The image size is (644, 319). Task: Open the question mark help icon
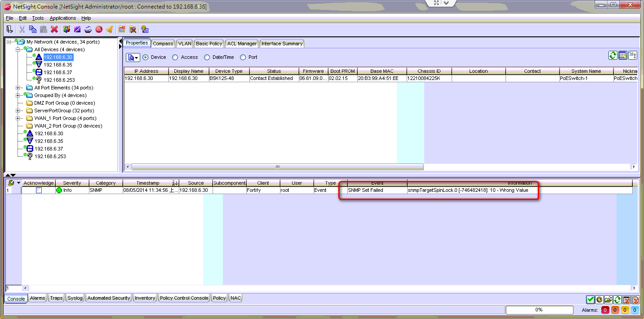pos(145,29)
